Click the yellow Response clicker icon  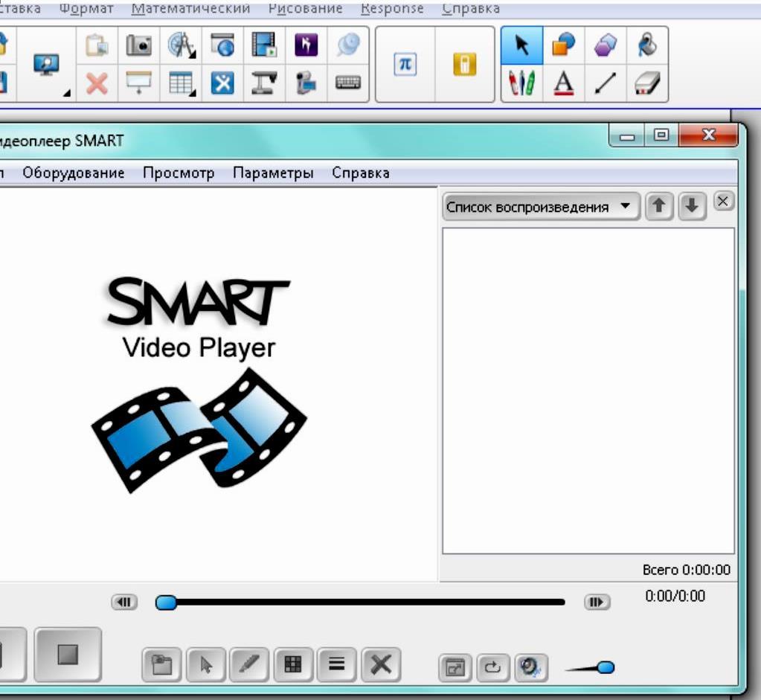pos(464,65)
